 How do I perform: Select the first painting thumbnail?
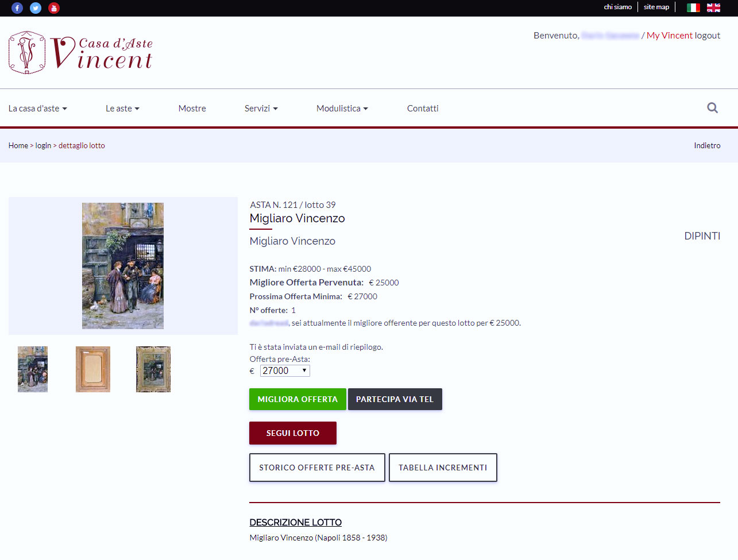33,369
